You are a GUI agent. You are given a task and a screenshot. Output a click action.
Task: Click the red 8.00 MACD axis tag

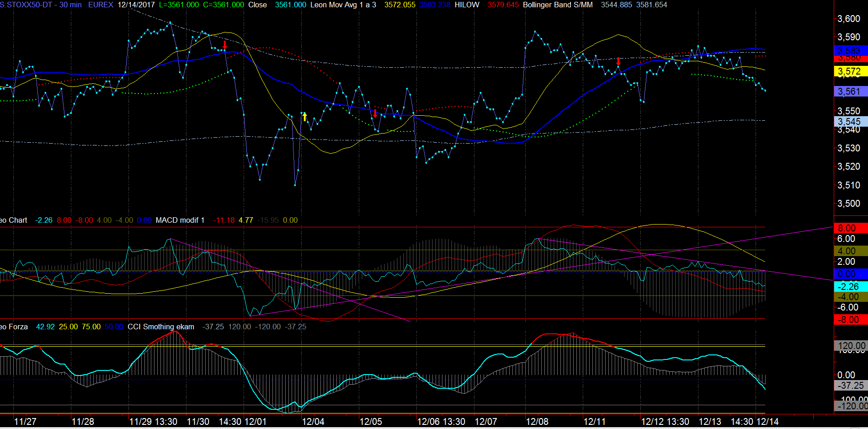(x=851, y=228)
